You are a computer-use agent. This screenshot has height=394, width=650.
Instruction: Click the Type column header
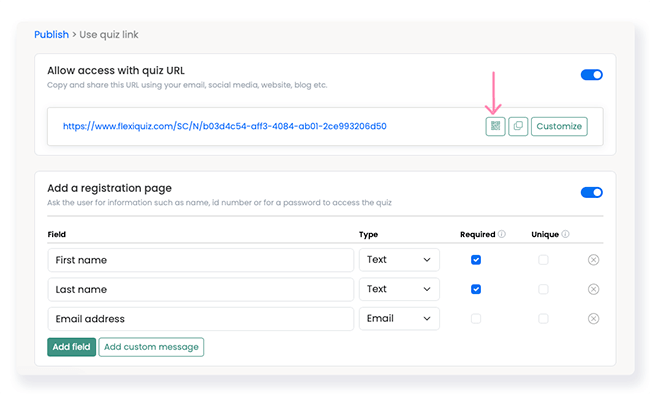click(369, 235)
